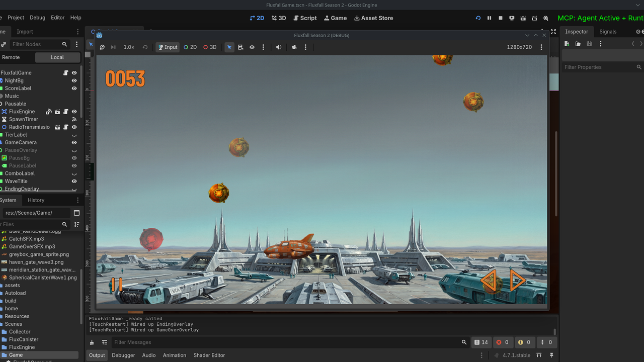Switch to the Script workspace
The height and width of the screenshot is (362, 644).
coord(305,18)
